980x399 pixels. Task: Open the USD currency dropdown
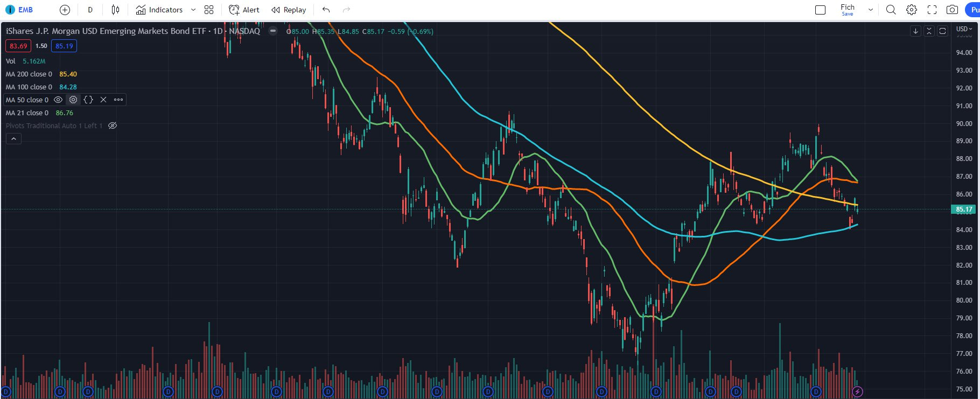[964, 29]
